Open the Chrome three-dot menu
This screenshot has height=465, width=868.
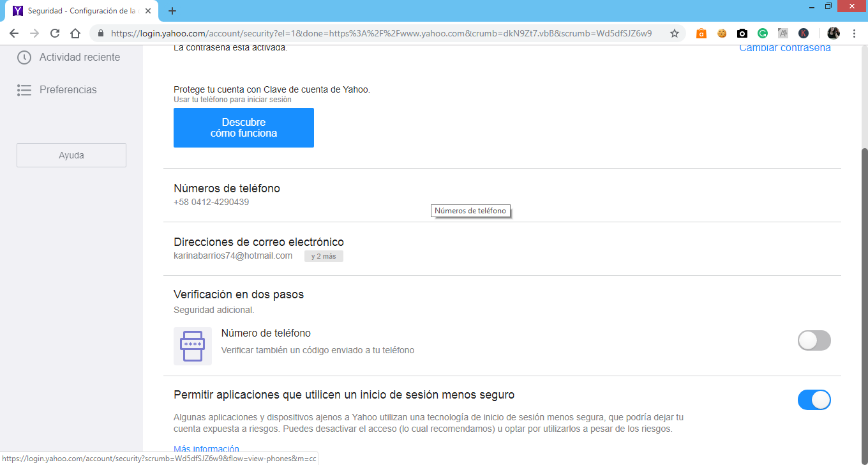(x=854, y=33)
